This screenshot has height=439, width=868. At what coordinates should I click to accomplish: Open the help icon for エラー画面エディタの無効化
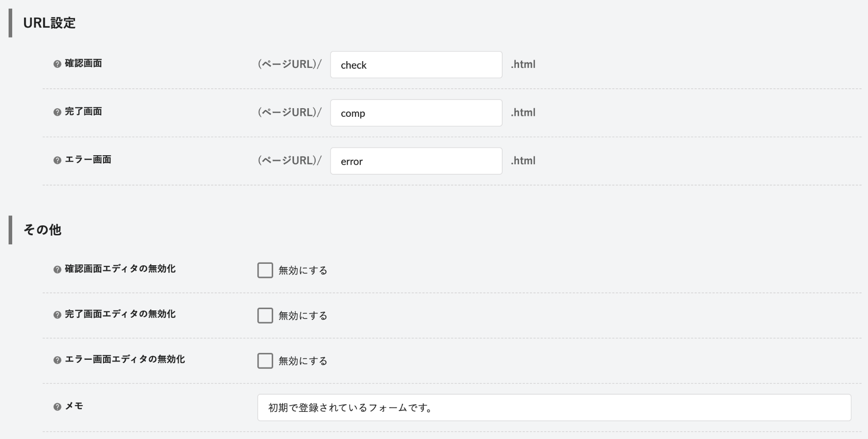pyautogui.click(x=57, y=361)
